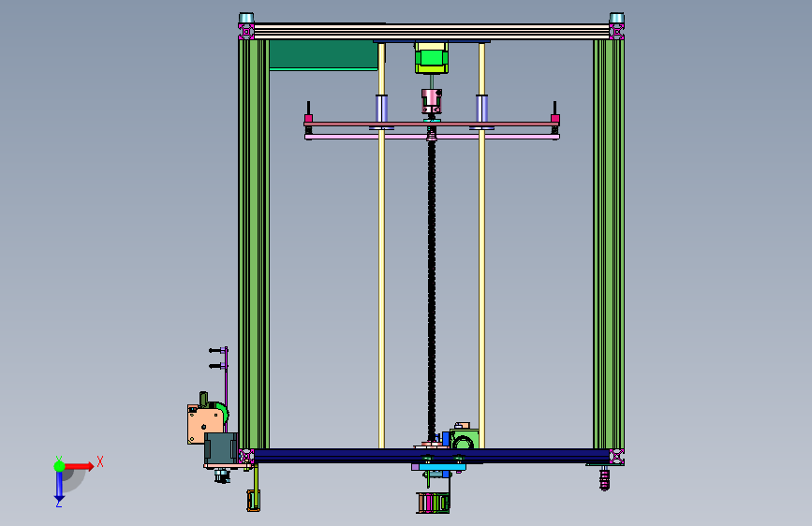The image size is (812, 526).
Task: Select the black lead screw
Action: [x=432, y=290]
